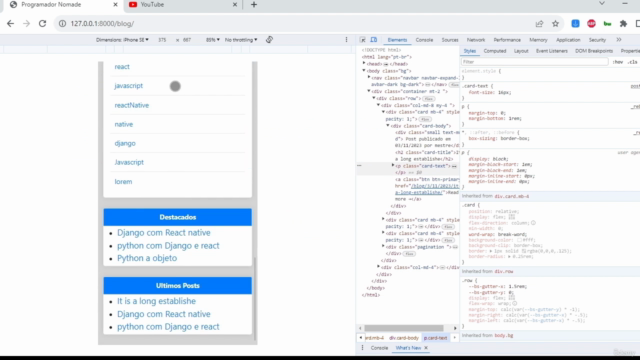Screen dimensions: 640x360
Task: Open a new browser tab
Action: click(x=254, y=4)
